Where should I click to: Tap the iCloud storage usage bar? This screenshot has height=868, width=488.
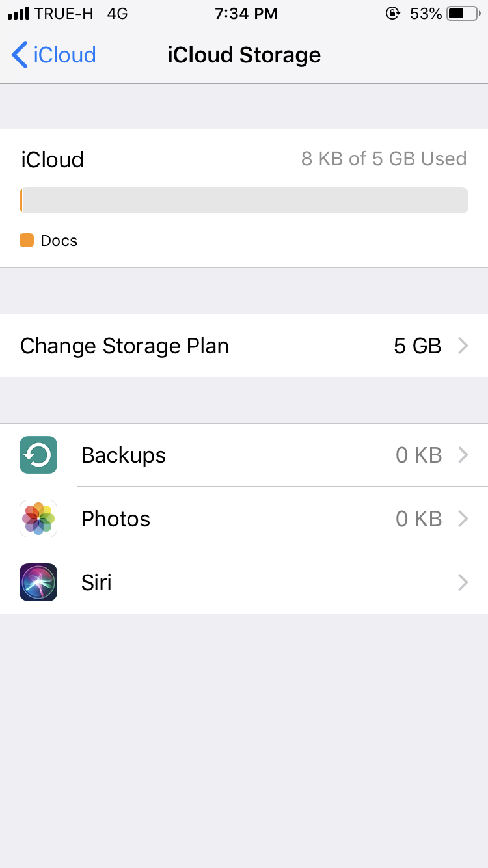point(244,200)
